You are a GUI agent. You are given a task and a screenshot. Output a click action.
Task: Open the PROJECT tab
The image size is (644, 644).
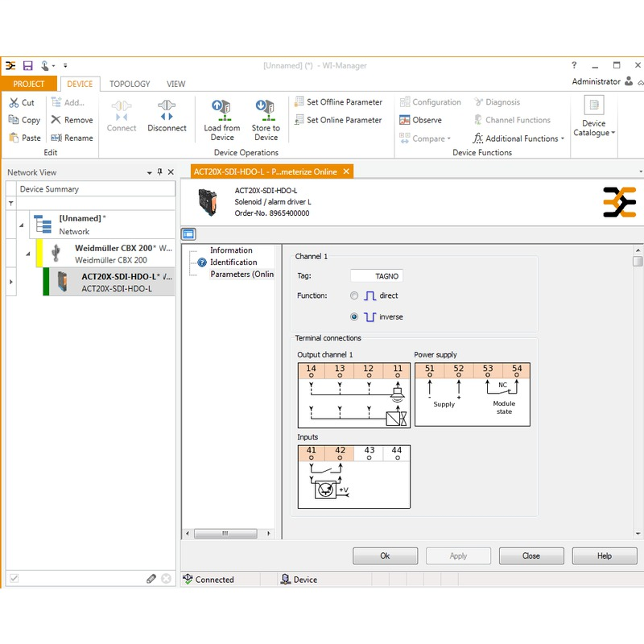29,84
